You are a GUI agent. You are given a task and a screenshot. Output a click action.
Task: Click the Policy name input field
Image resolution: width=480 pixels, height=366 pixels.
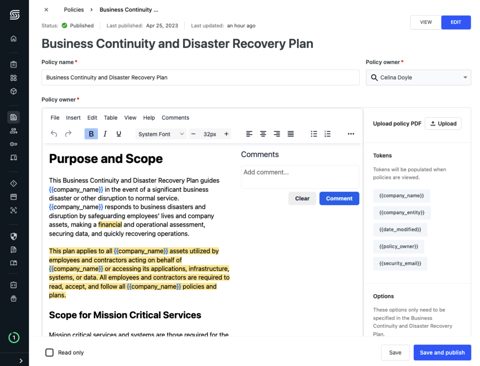pos(200,77)
